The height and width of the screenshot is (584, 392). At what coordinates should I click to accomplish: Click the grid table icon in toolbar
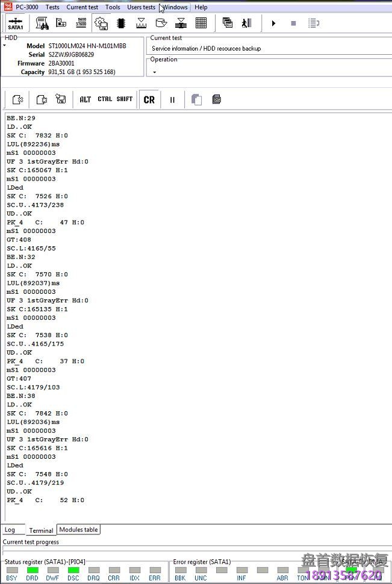click(x=201, y=23)
